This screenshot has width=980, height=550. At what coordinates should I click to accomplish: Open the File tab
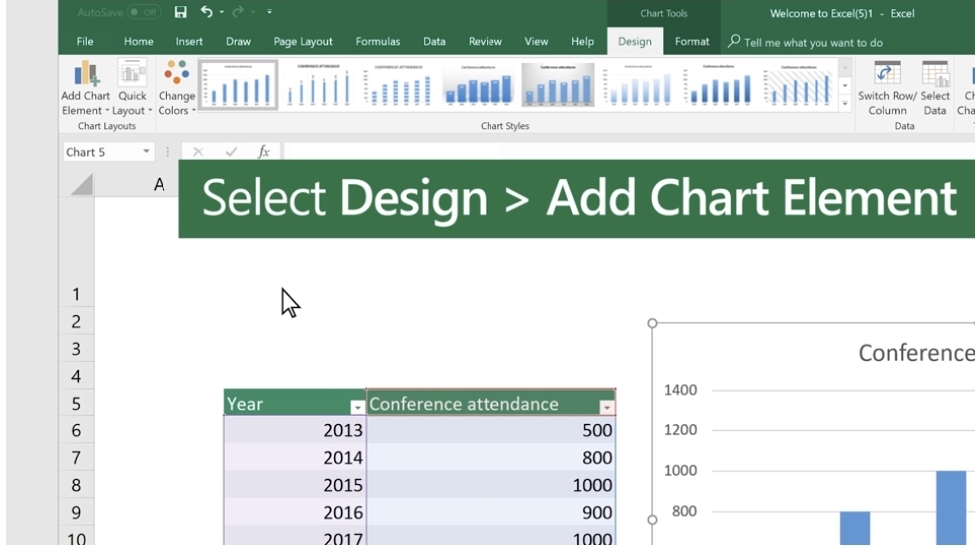tap(85, 41)
